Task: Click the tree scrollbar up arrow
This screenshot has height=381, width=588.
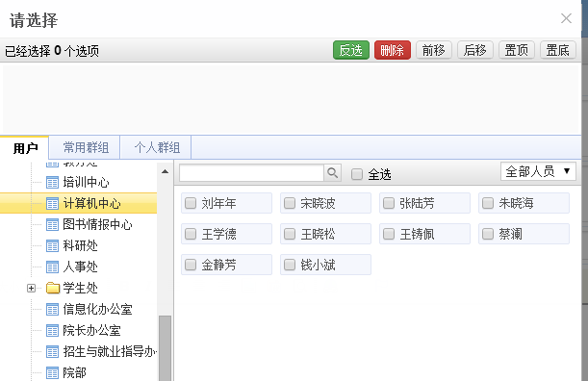Action: pyautogui.click(x=165, y=171)
